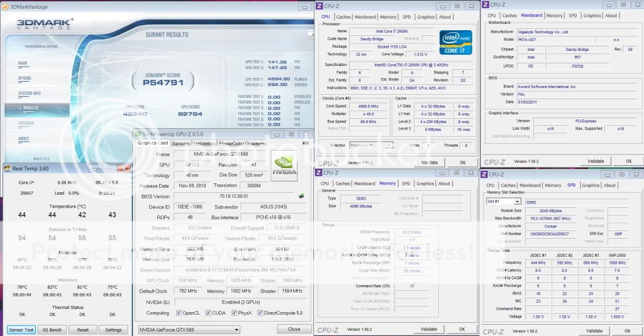Open Options in 3DMark Vantage sidebar

[25, 79]
